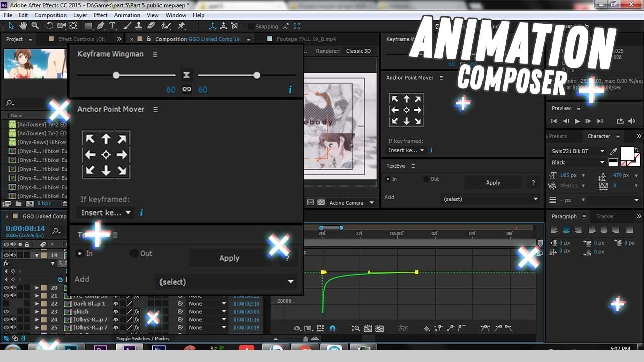This screenshot has height=362, width=644.
Task: Expand the glitch layer twirl arrow
Action: pos(37,312)
